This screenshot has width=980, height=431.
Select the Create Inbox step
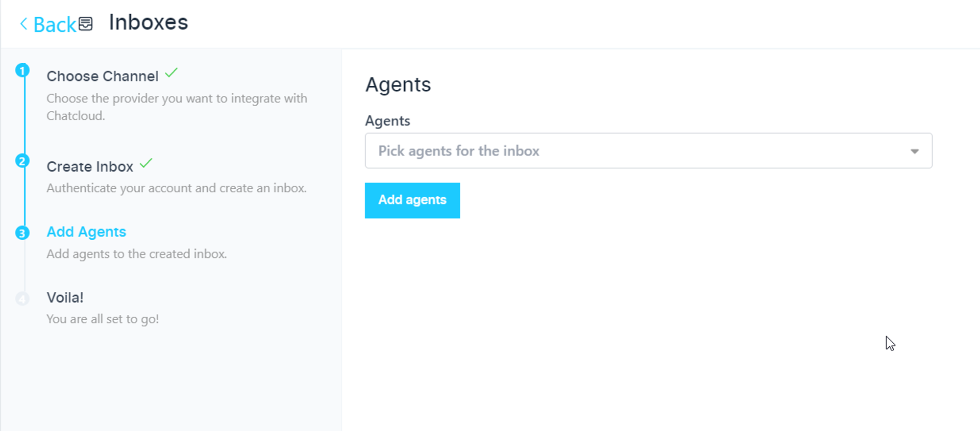(90, 167)
